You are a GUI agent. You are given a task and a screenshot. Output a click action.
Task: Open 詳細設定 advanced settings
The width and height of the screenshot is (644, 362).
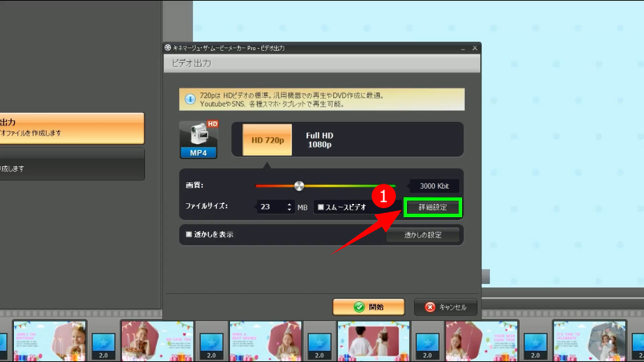click(x=432, y=207)
